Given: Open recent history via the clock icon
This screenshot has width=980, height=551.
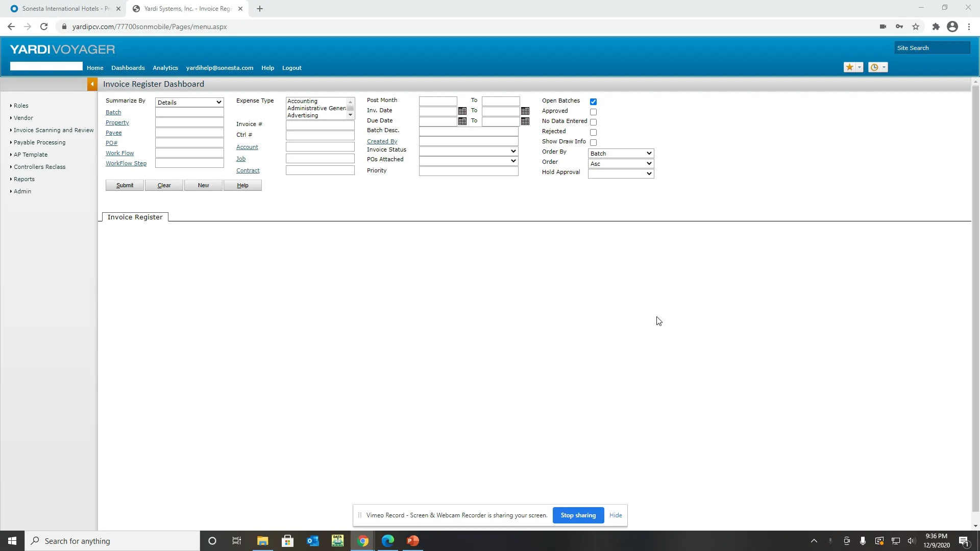Looking at the screenshot, I should pyautogui.click(x=874, y=67).
